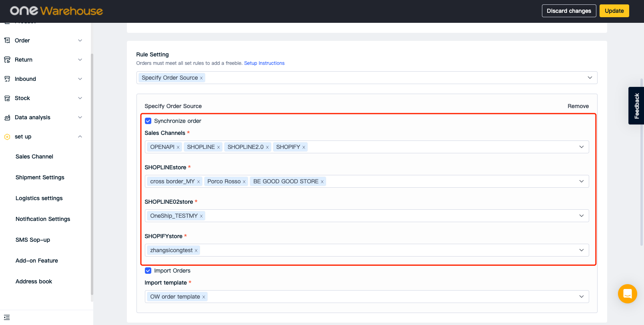Remove the OPENAPI sales channel tag
This screenshot has height=325, width=644.
(178, 147)
